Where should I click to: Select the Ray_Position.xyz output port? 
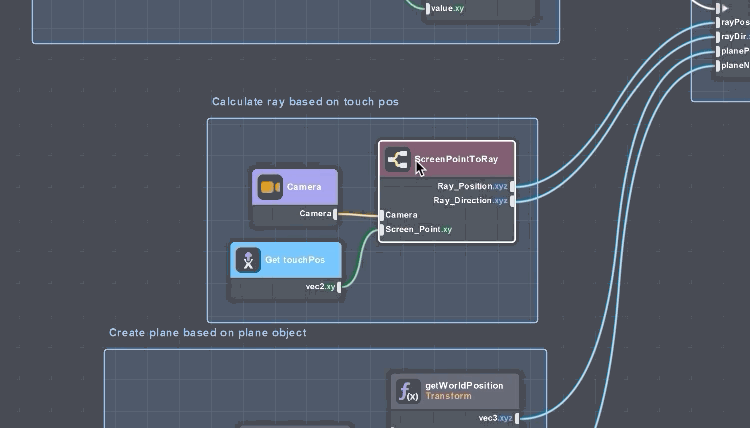point(513,186)
